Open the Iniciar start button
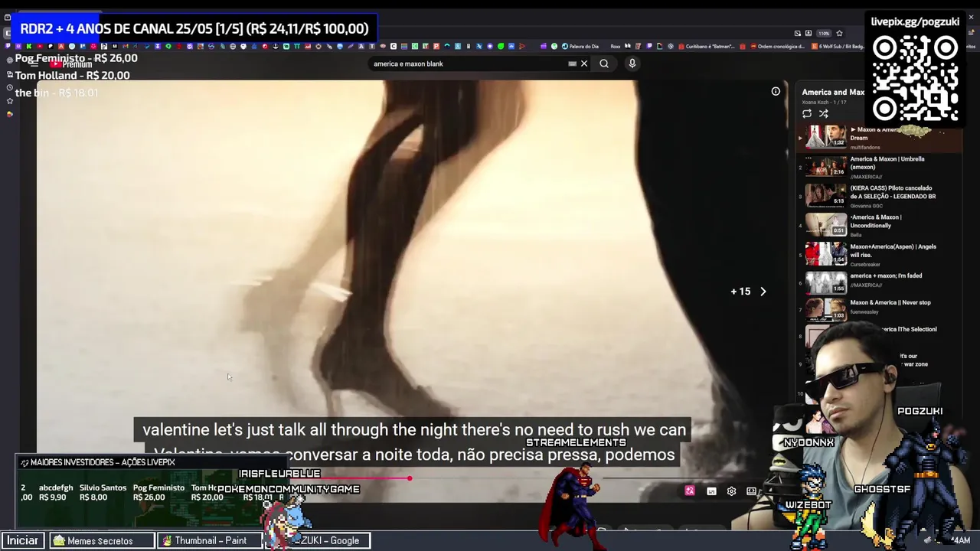980x551 pixels. pyautogui.click(x=22, y=540)
